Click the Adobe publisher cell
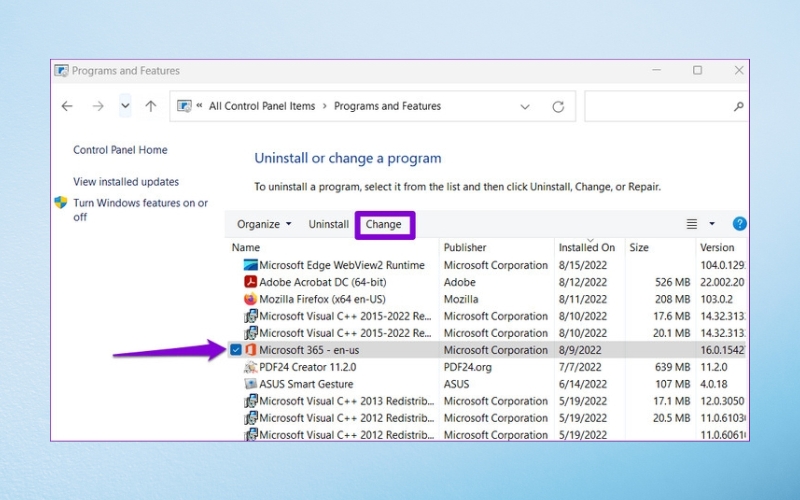This screenshot has width=800, height=500. point(459,282)
